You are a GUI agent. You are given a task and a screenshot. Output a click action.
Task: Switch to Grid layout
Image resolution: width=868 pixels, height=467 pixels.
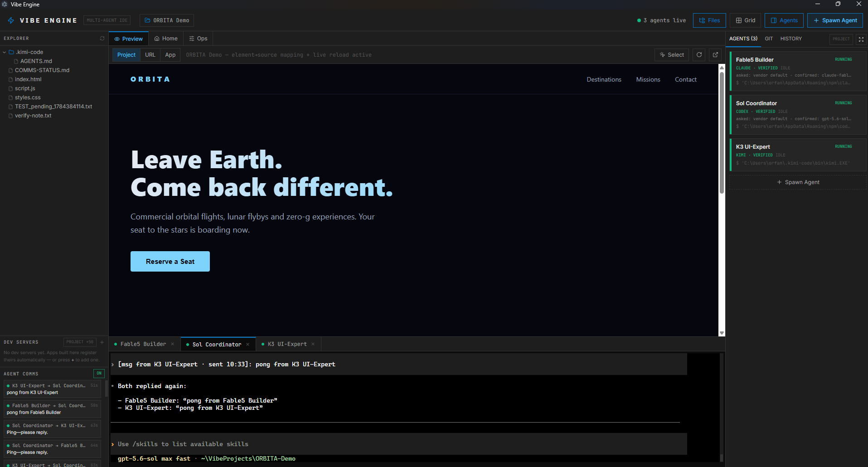point(745,20)
